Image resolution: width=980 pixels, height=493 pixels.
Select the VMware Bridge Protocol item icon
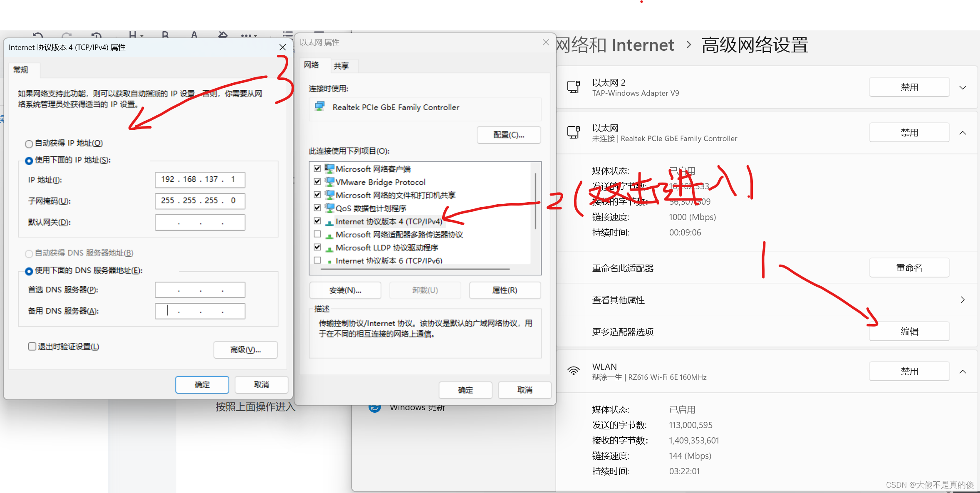coord(329,182)
